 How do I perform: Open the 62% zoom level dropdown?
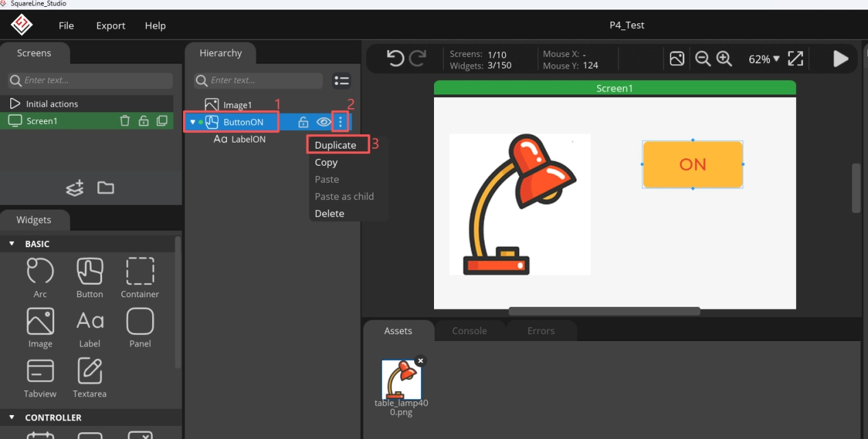pyautogui.click(x=764, y=59)
